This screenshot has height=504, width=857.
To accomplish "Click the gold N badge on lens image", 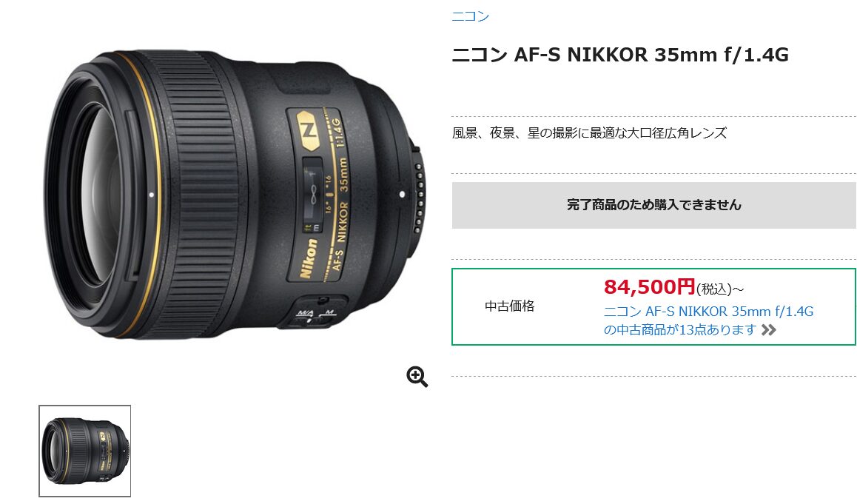I will pos(309,130).
